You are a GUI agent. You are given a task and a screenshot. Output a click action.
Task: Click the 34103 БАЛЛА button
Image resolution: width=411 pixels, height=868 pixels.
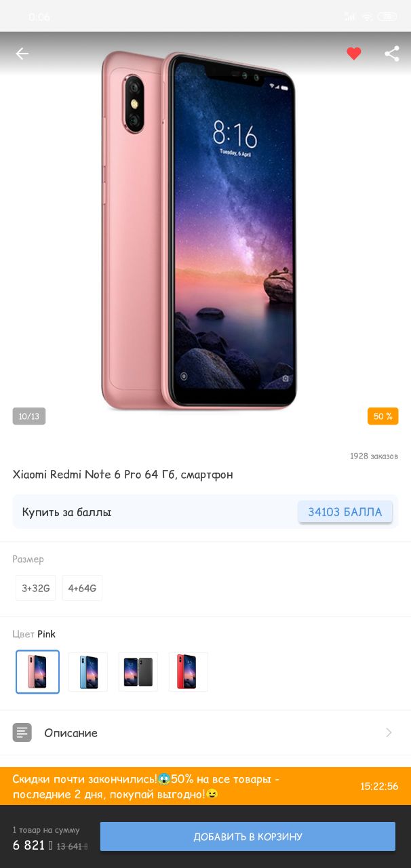click(x=345, y=512)
